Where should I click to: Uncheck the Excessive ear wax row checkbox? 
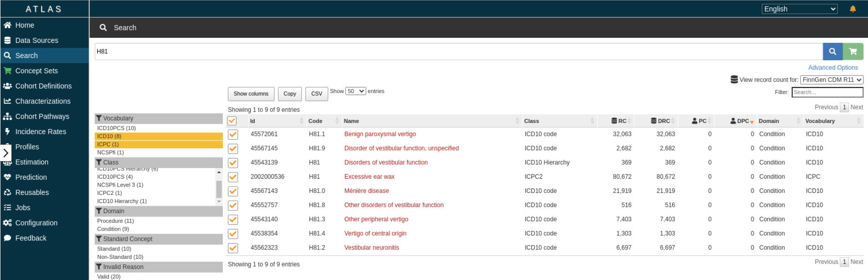coord(233,177)
